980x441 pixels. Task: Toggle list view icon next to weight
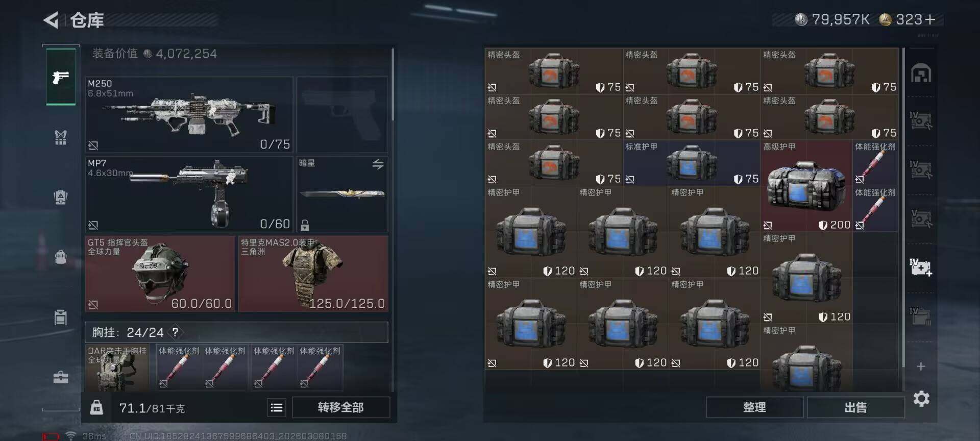click(x=277, y=407)
